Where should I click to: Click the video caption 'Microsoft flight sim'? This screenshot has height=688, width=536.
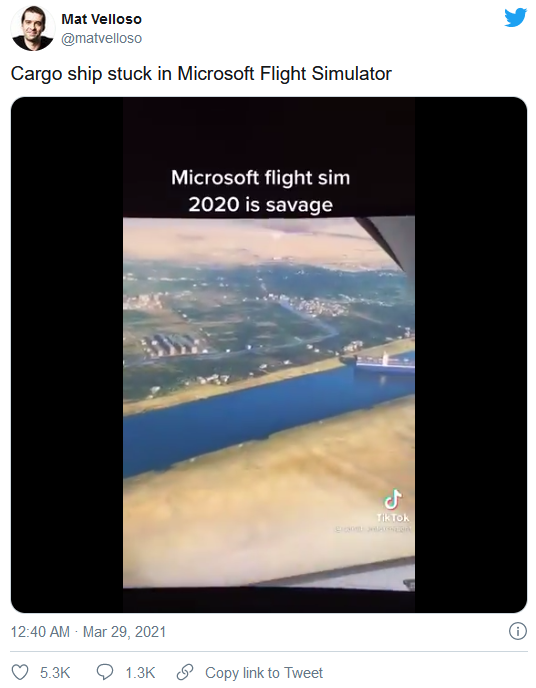click(261, 178)
